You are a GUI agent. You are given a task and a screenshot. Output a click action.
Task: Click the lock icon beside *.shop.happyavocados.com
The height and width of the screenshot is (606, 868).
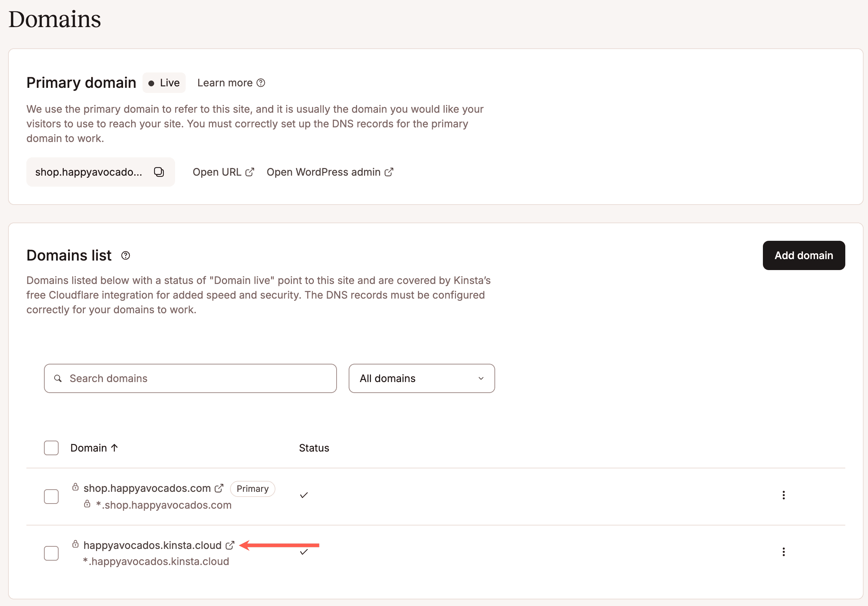87,504
